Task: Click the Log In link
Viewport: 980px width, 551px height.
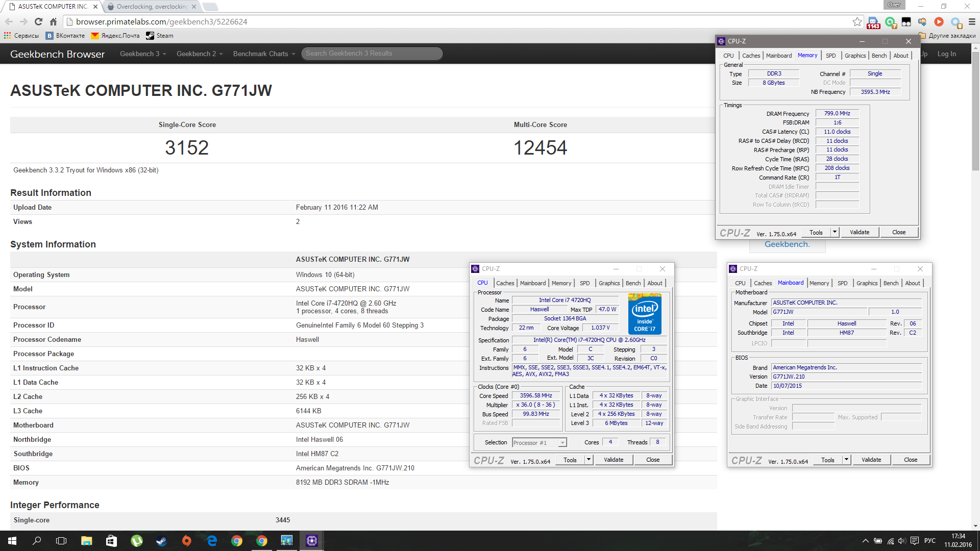Action: 947,54
